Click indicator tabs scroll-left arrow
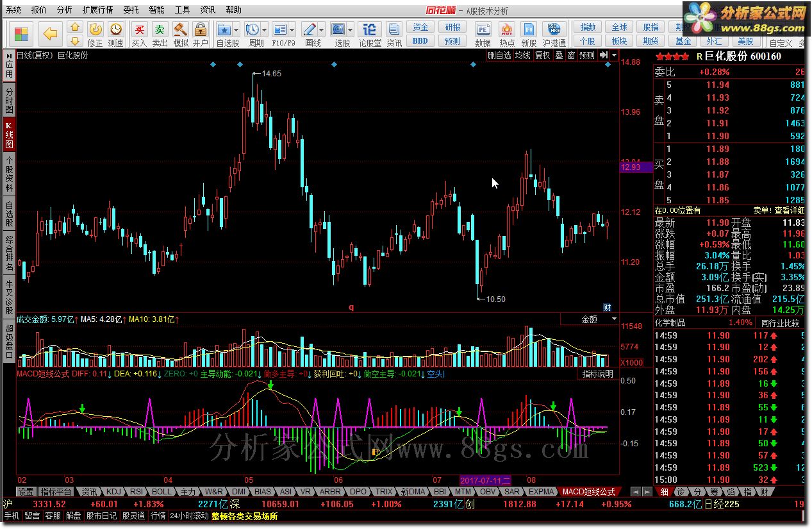The height and width of the screenshot is (529, 812). pyautogui.click(x=634, y=492)
